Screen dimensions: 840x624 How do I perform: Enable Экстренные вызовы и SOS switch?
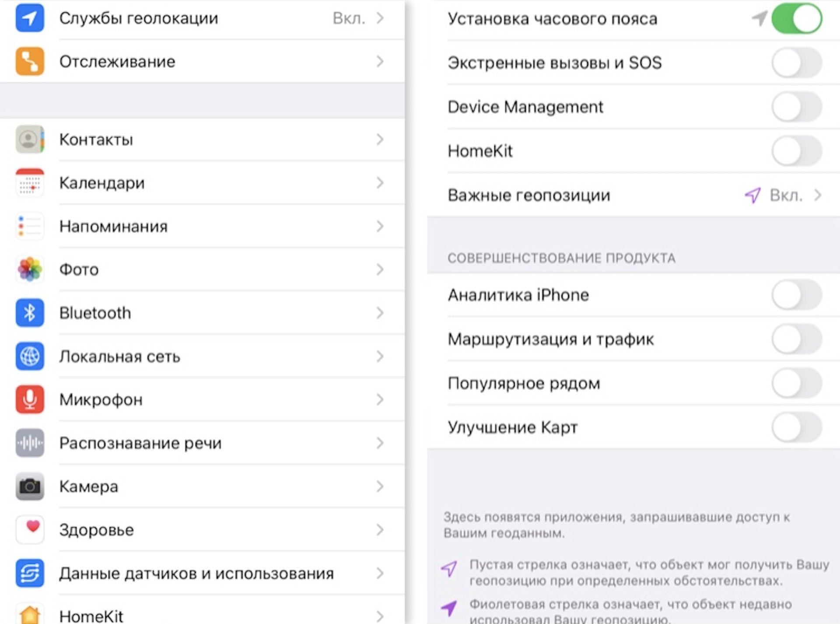797,63
